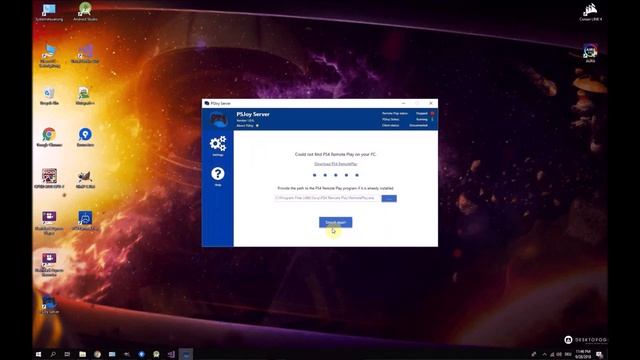This screenshot has width=640, height=360.
Task: Open Google Chrome desktop shortcut
Action: 49,137
